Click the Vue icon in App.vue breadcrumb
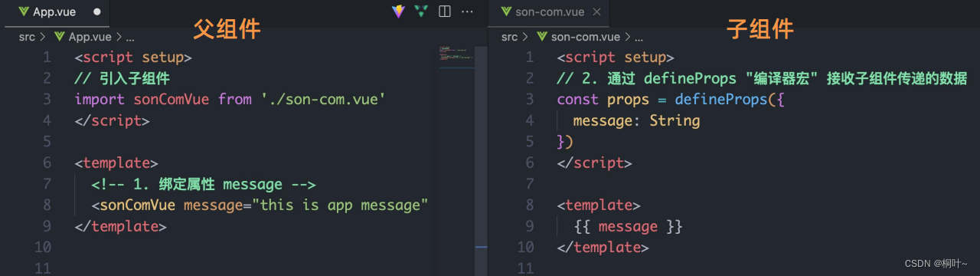 point(59,36)
